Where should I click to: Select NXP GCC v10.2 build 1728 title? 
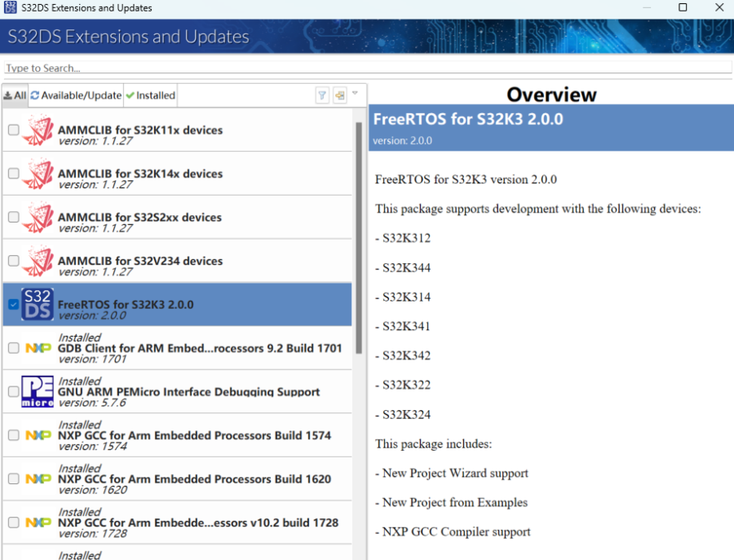point(198,523)
